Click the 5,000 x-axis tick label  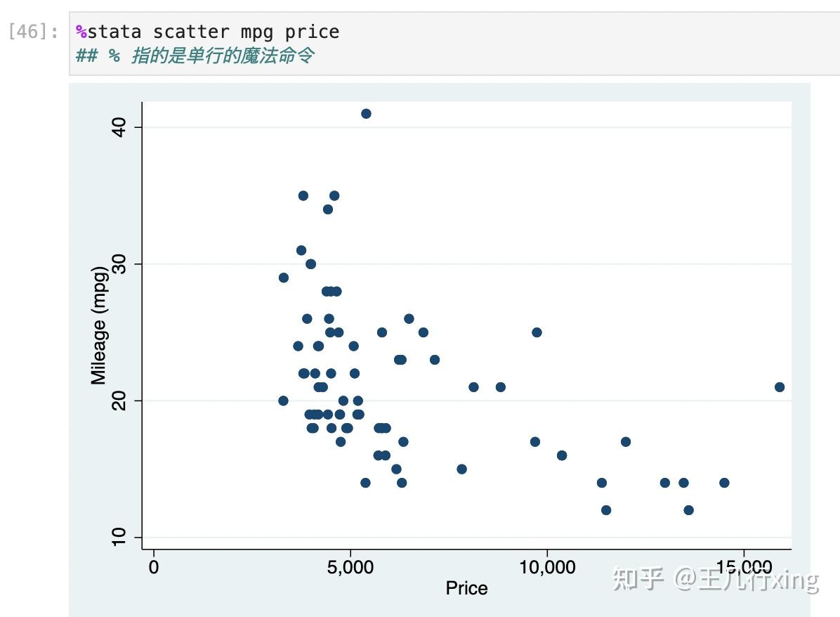pyautogui.click(x=350, y=567)
